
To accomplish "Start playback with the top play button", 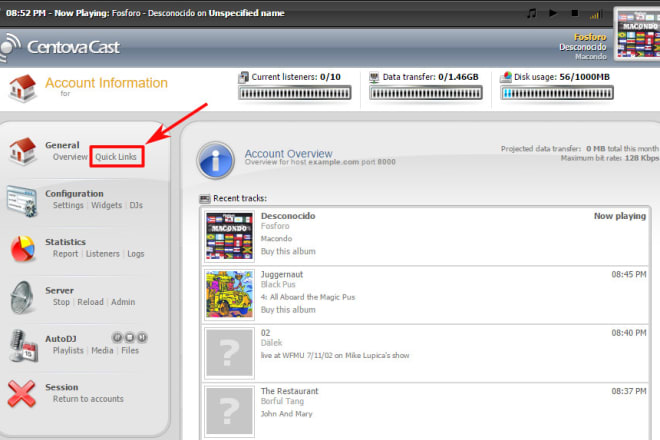I will 553,13.
